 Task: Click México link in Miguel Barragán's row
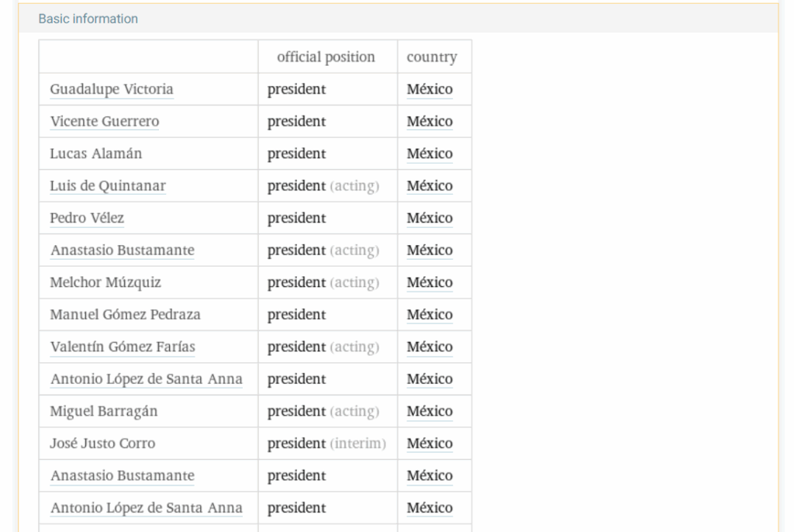click(x=430, y=411)
